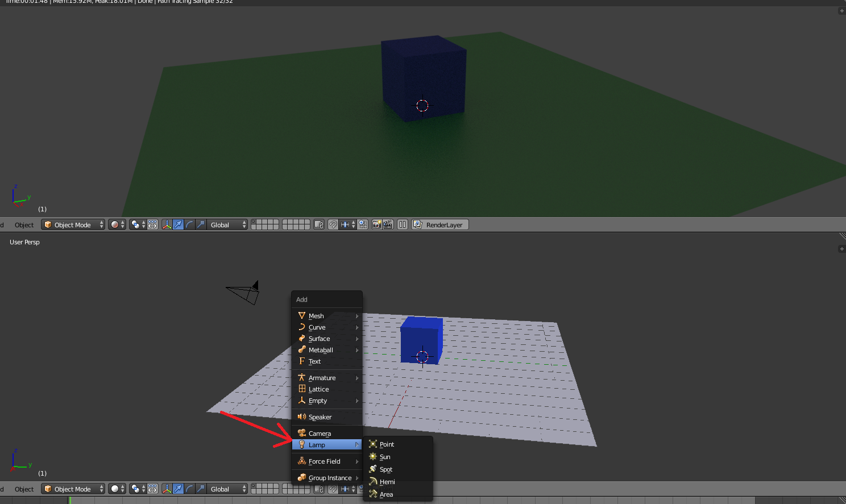Open Empty submenu in Add menu
Image resolution: width=846 pixels, height=504 pixels.
click(327, 400)
